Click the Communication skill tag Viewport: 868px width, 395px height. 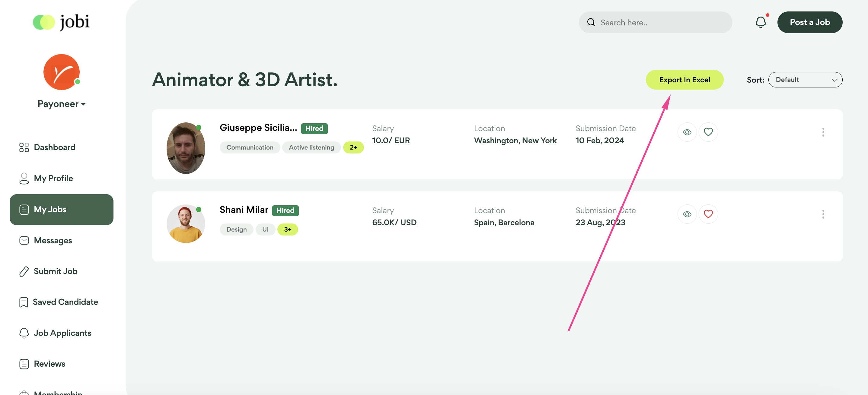tap(250, 147)
